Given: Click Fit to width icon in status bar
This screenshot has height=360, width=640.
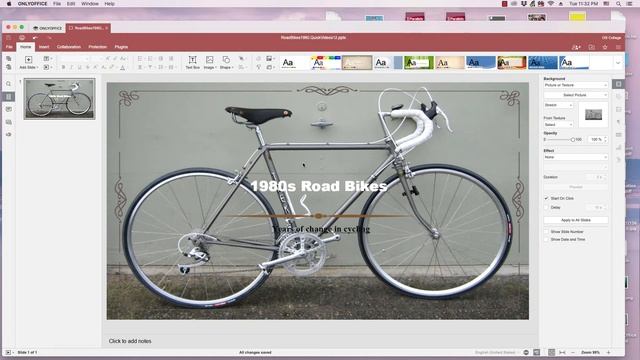Looking at the screenshot, I should click(562, 352).
